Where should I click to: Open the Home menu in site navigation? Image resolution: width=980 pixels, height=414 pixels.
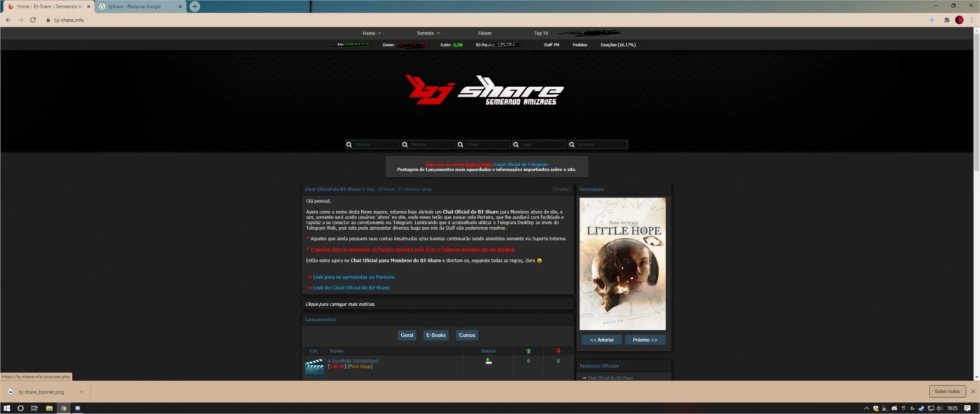(369, 33)
